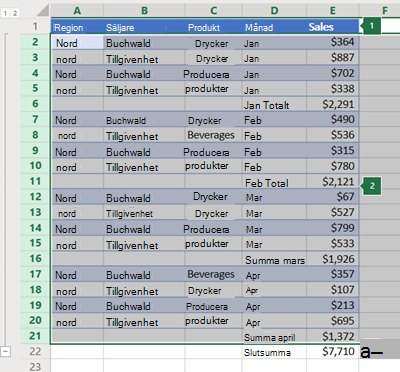Image resolution: width=400 pixels, height=372 pixels.
Task: Click the Beverages cell in row 8
Action: pyautogui.click(x=214, y=135)
